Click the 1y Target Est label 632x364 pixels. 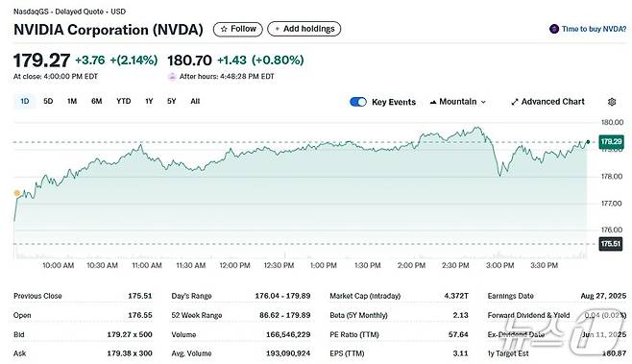(508, 353)
